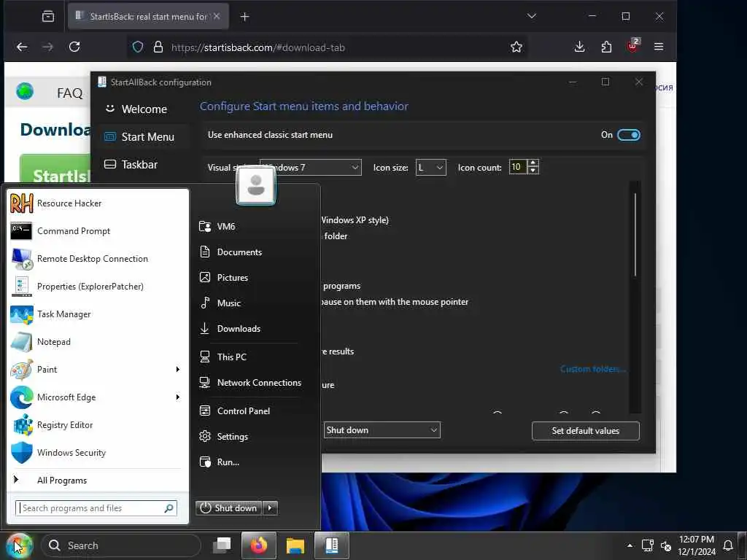Click the taskbar Search box
Image resolution: width=747 pixels, height=560 pixels.
pos(121,545)
